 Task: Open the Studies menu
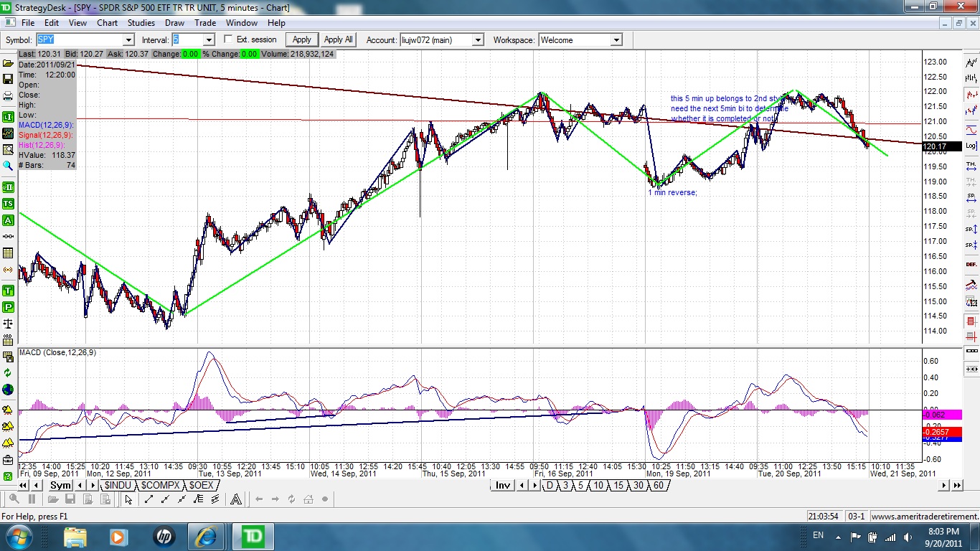141,23
